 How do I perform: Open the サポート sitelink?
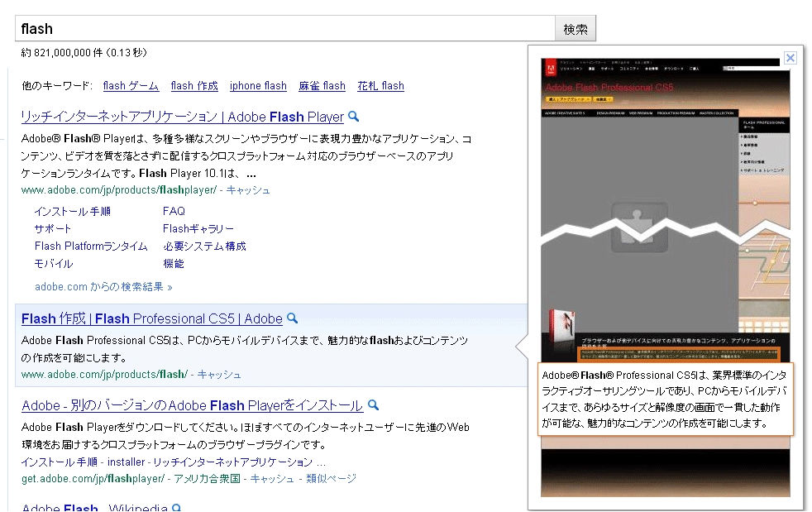pos(53,228)
